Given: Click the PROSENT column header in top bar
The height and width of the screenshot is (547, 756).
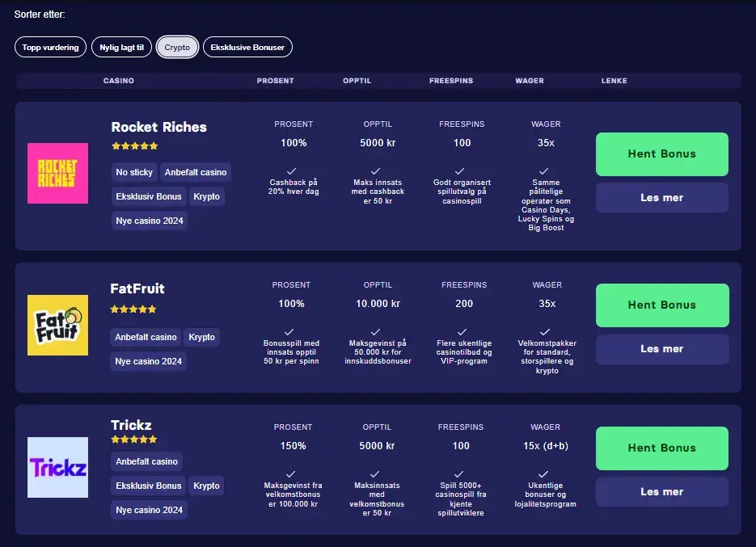Looking at the screenshot, I should pyautogui.click(x=275, y=81).
